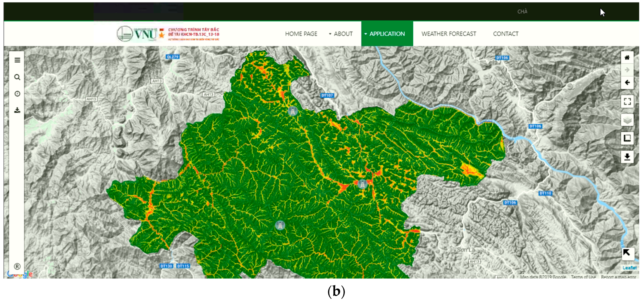
Task: Click the search magnifier icon
Action: [x=17, y=77]
